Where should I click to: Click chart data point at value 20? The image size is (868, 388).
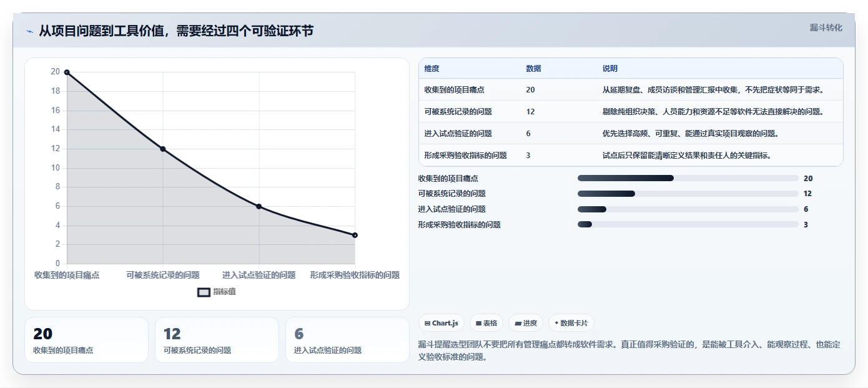point(67,72)
